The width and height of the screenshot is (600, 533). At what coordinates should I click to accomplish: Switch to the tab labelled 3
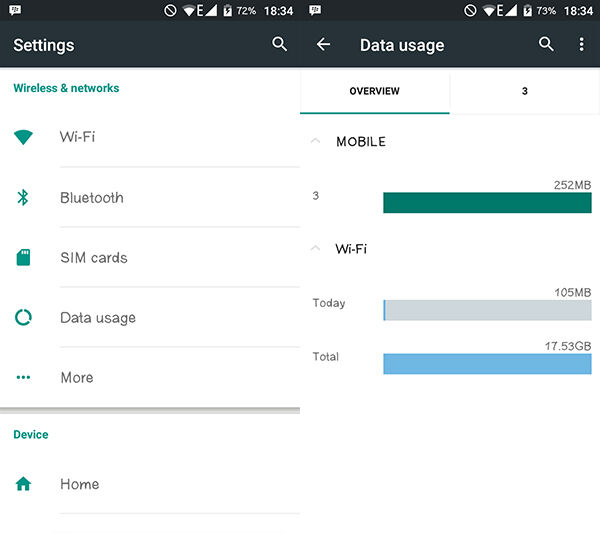(x=525, y=91)
